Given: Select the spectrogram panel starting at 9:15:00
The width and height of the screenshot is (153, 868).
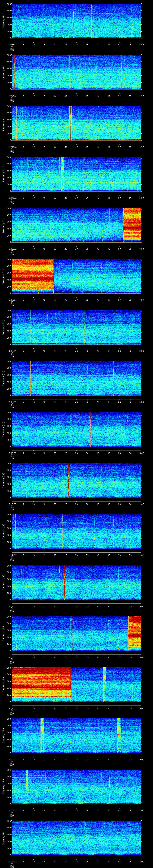Looking at the screenshot, I should point(76,736).
